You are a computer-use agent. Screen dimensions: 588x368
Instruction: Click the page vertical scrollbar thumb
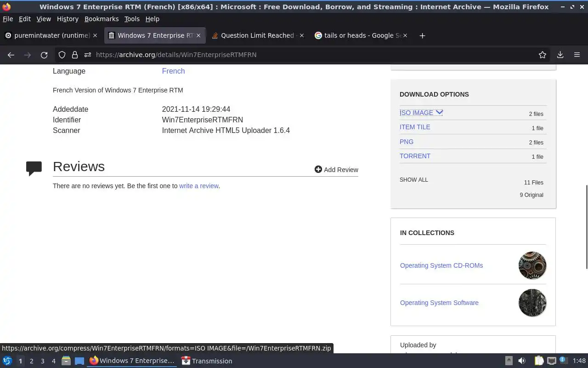pyautogui.click(x=586, y=227)
